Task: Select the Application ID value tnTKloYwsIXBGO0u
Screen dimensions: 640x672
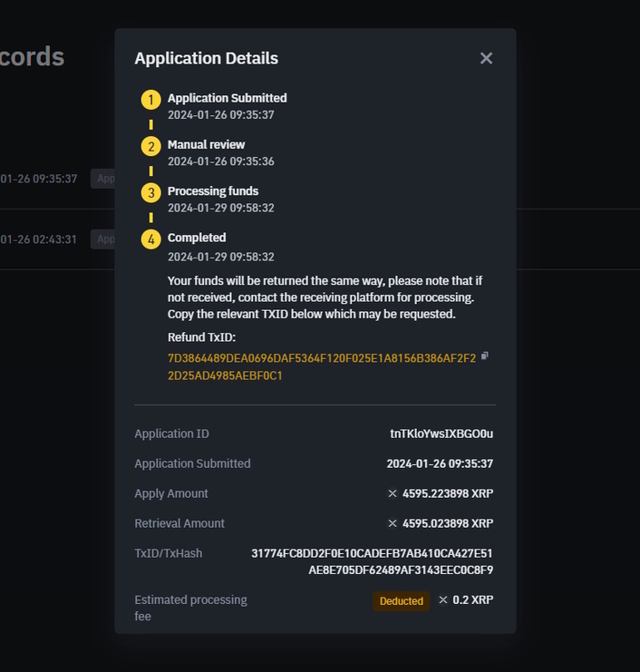Action: (x=441, y=434)
